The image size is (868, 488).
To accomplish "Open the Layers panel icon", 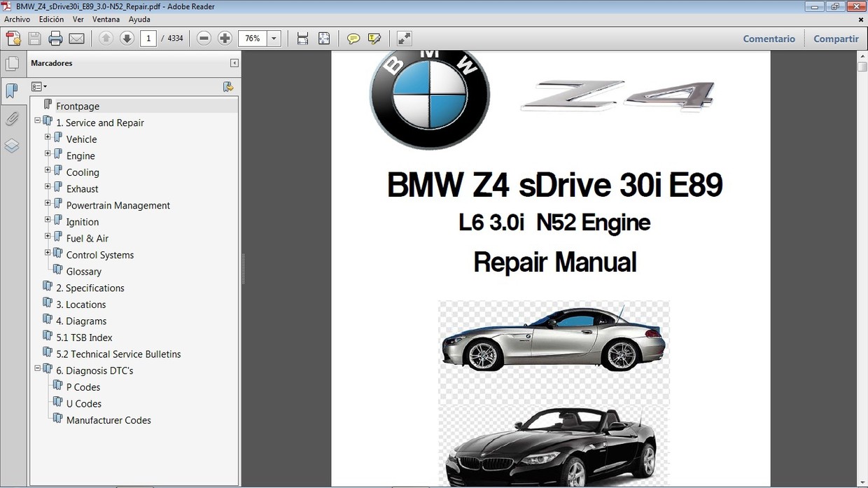I will [x=13, y=145].
